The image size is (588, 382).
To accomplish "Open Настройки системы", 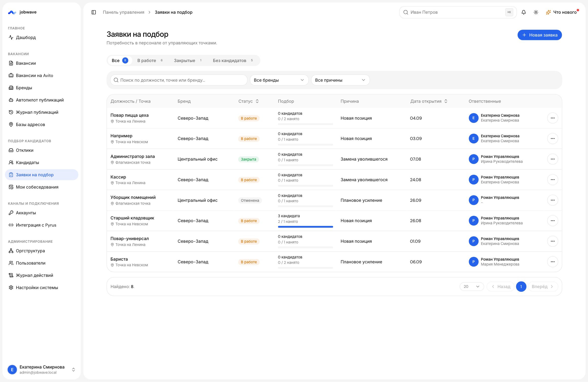I will click(41, 288).
